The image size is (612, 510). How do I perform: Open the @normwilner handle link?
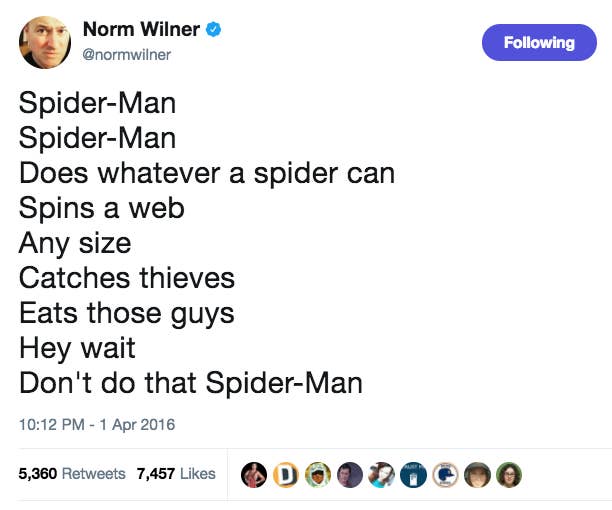point(133,55)
